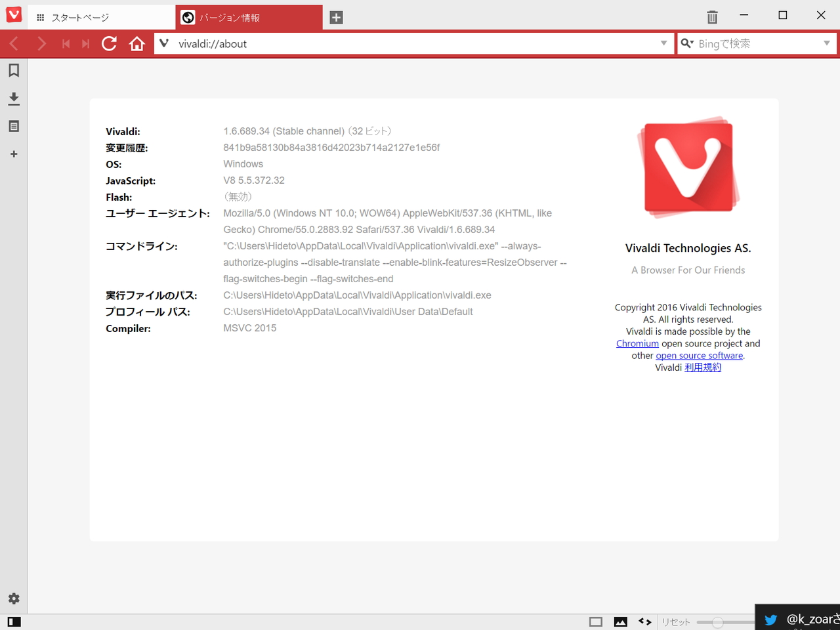Open Vivaldi settings via the gear icon
840x630 pixels.
(14, 598)
